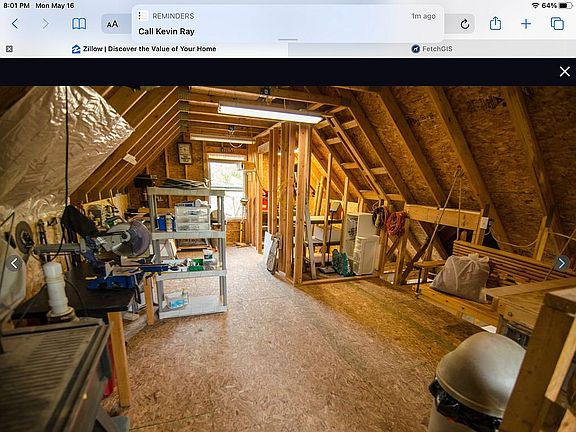
Task: Tap the Zillow logo favicon in the tab
Action: click(76, 49)
